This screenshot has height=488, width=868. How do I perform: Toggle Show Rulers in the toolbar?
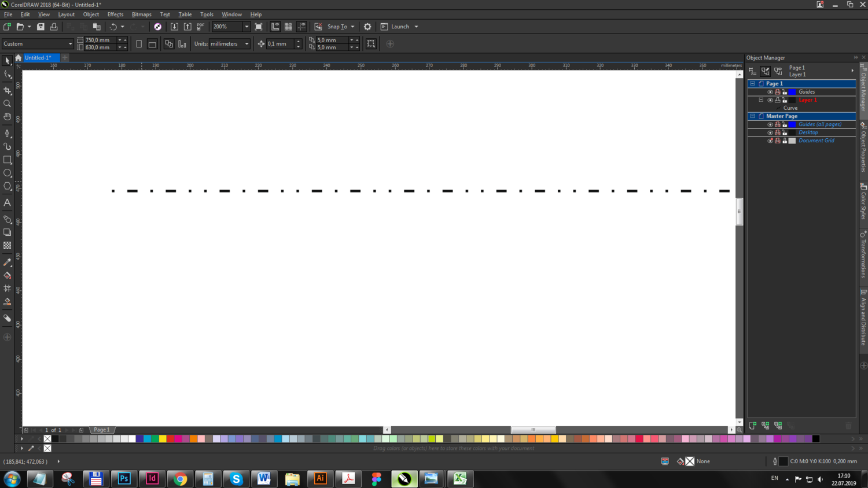[275, 27]
